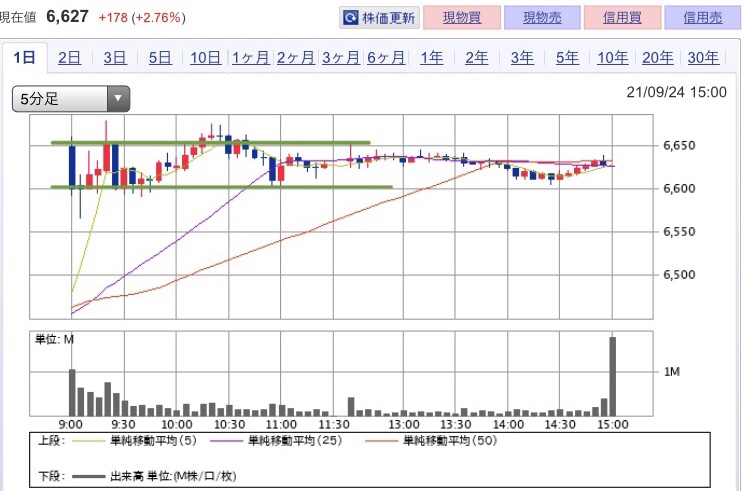
Task: Click the 現物買 button
Action: [x=462, y=18]
